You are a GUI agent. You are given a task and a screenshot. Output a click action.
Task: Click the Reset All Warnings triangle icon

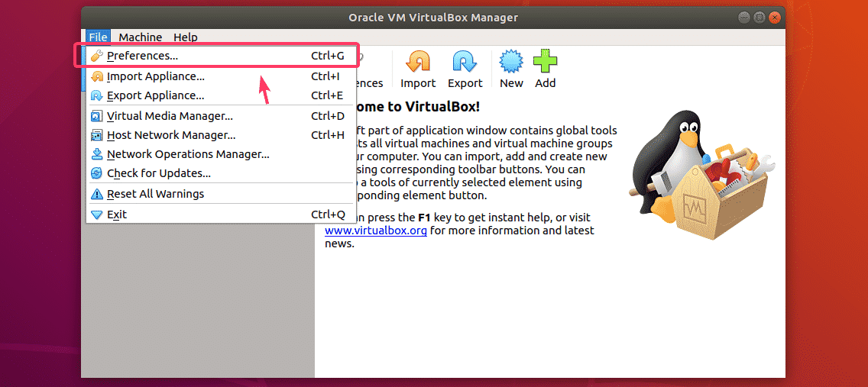click(97, 194)
